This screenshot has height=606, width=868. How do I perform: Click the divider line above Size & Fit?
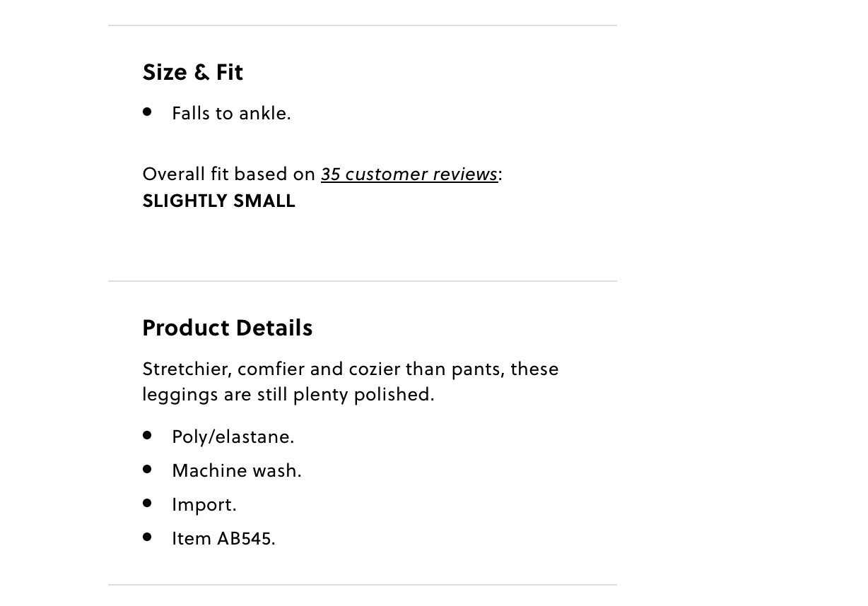362,25
